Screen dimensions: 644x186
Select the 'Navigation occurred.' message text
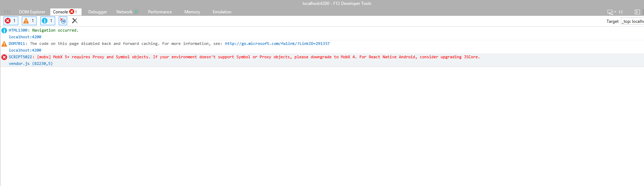[x=55, y=30]
